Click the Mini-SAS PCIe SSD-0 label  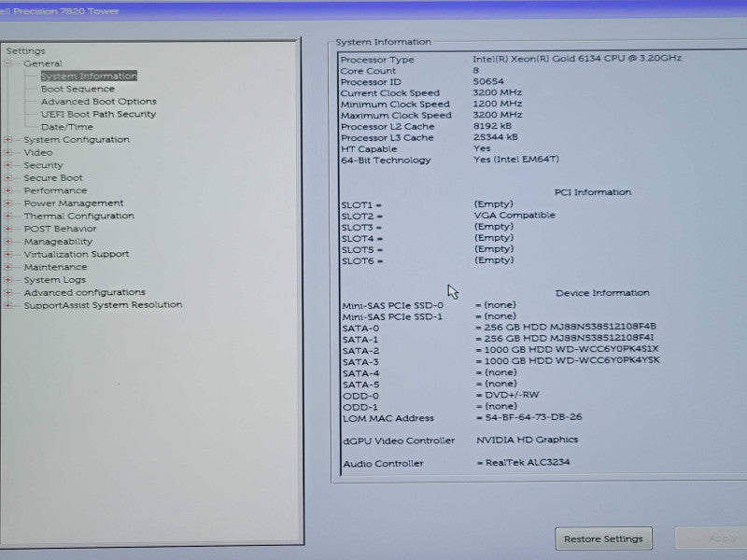tap(392, 305)
